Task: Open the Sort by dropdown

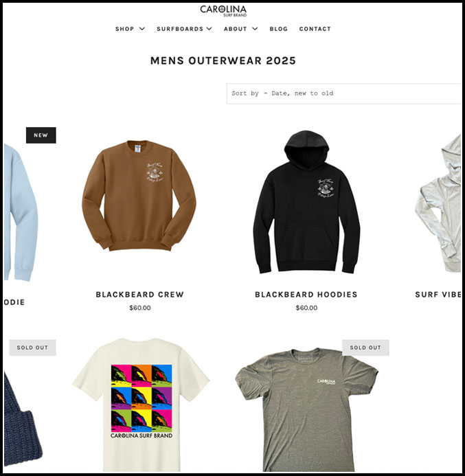Action: point(344,93)
